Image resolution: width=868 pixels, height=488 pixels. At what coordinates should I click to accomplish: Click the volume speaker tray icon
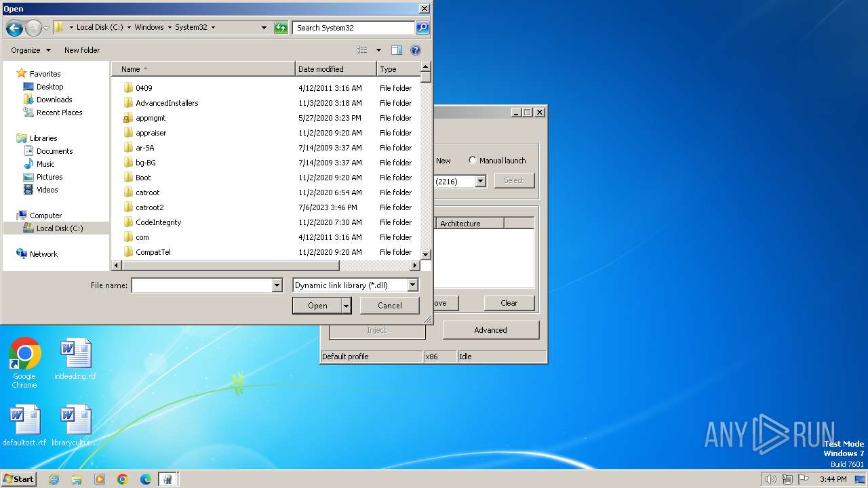tap(770, 479)
